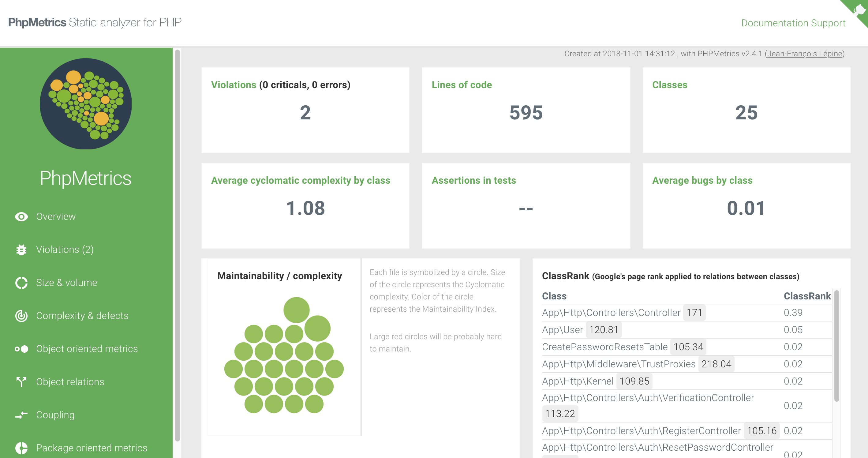Click the Jean-François Lépine author link
This screenshot has width=868, height=458.
coord(805,53)
